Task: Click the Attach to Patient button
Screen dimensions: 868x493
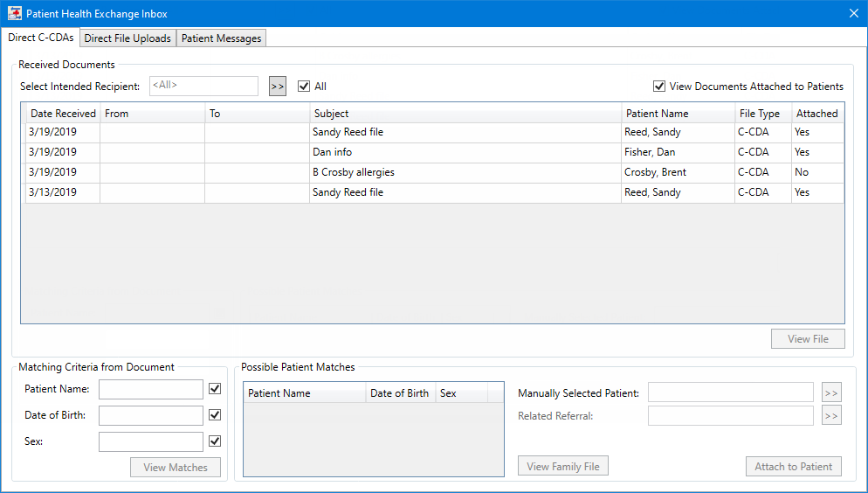Action: (793, 467)
